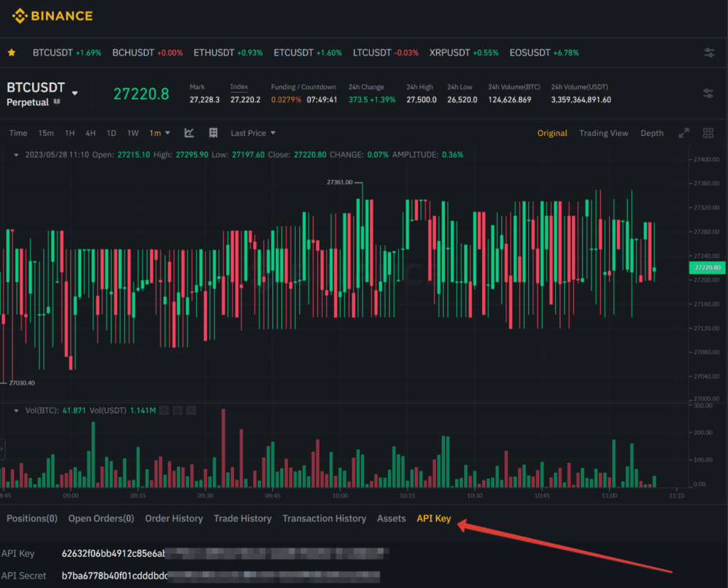Screen dimensions: 728x588
Task: Open the Last Price dropdown
Action: (252, 133)
